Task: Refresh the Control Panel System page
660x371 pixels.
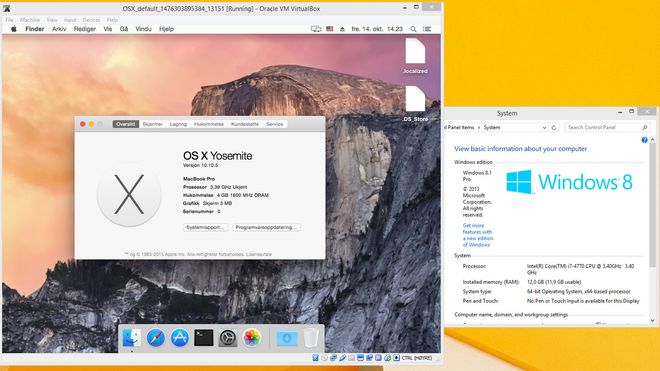Action: coord(554,127)
